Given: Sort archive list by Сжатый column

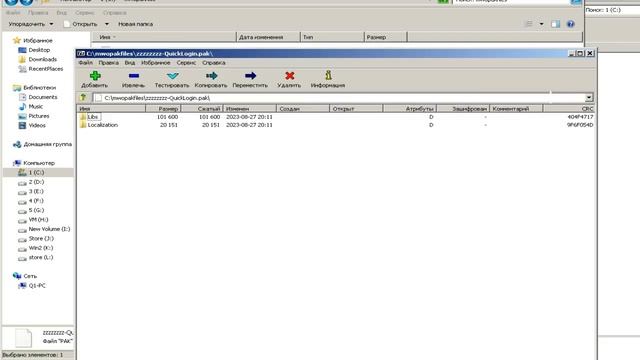Looking at the screenshot, I should click(202, 109).
